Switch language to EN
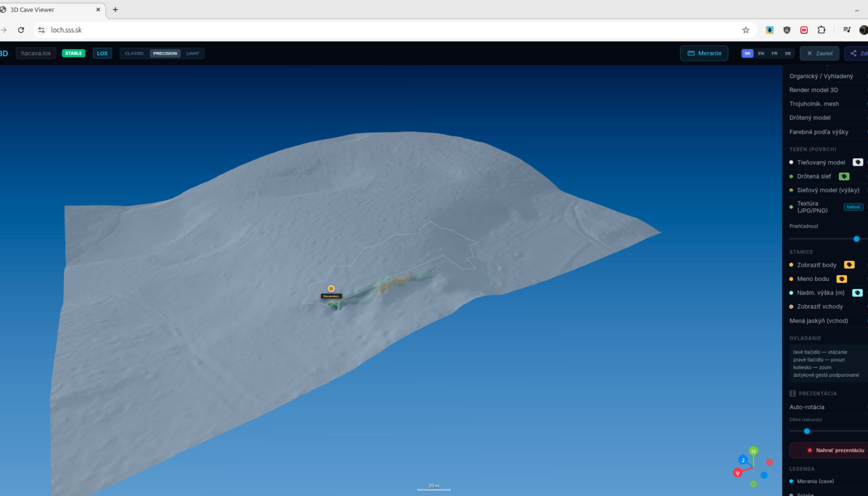This screenshot has width=868, height=496. tap(761, 53)
